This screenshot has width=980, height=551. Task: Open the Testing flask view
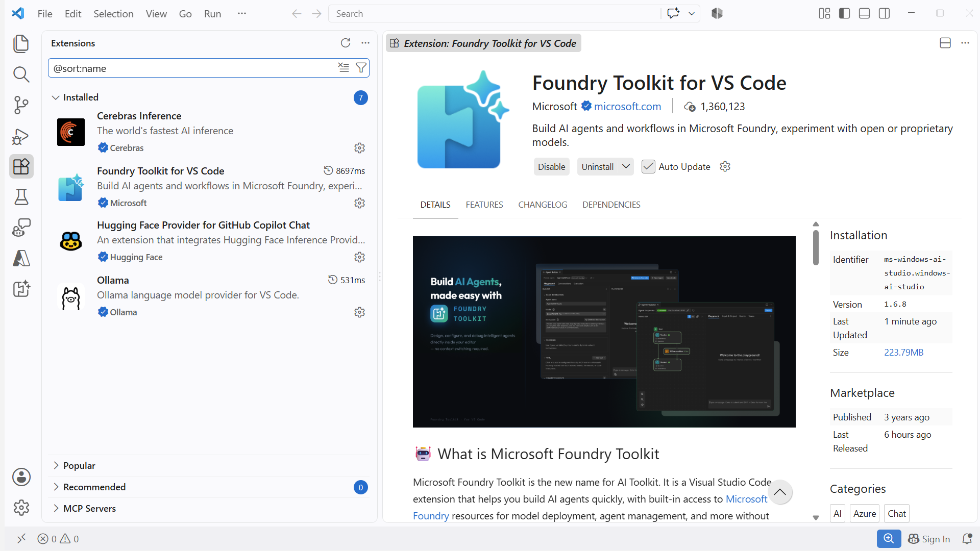tap(21, 197)
